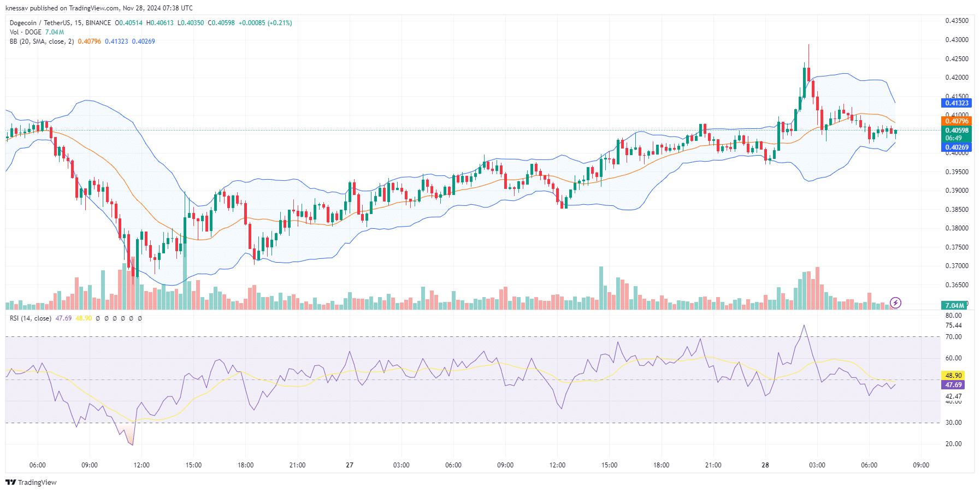Click the 30.00 RSI oversold level tick
980x492 pixels.
coord(953,423)
